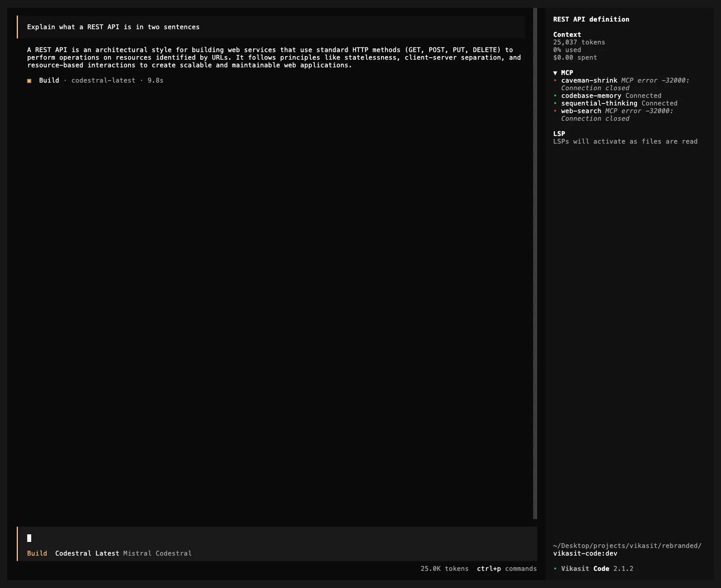Click the green dot beside Vikasit Code

(x=555, y=569)
